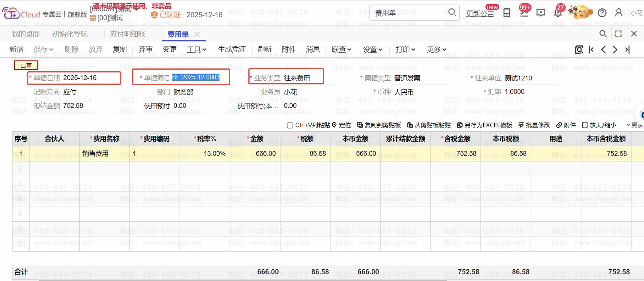Go to the next record
Image resolution: width=644 pixels, height=281 pixels.
click(x=615, y=49)
